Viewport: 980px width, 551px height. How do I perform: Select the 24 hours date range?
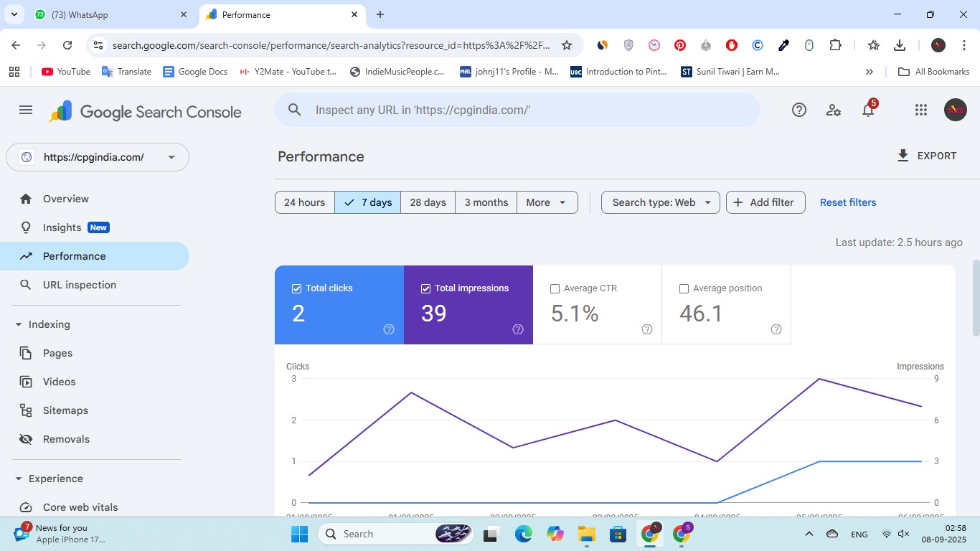pyautogui.click(x=304, y=202)
